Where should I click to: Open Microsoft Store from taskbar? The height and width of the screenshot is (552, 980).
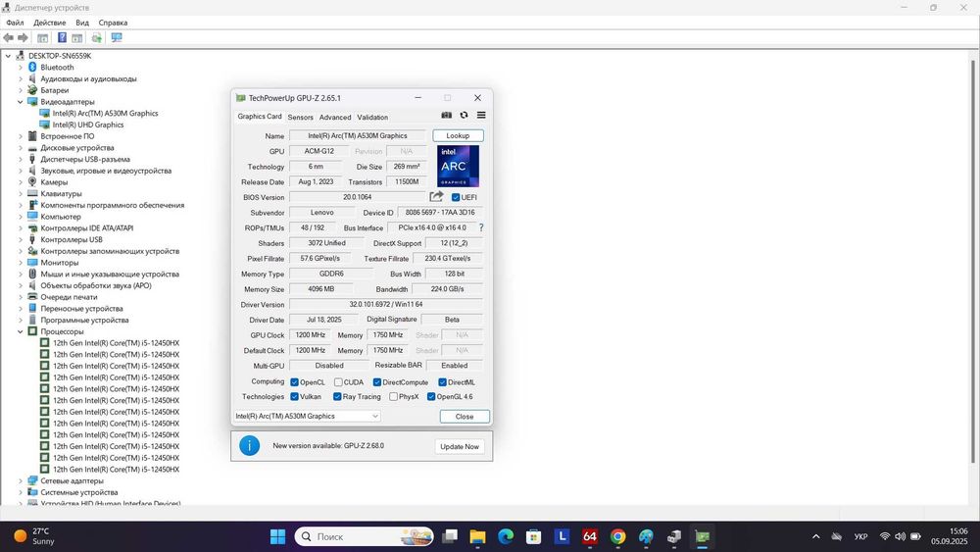tap(534, 536)
